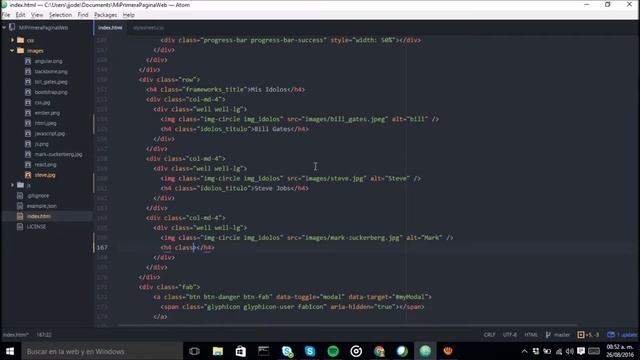Change CRLF line ending setting
This screenshot has height=360, width=640.
[x=489, y=335]
